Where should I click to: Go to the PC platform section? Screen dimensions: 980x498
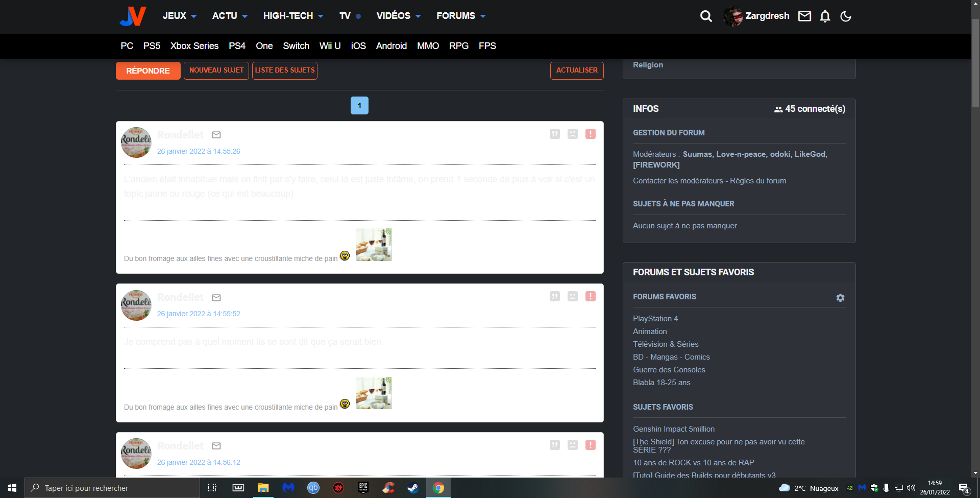pos(127,46)
